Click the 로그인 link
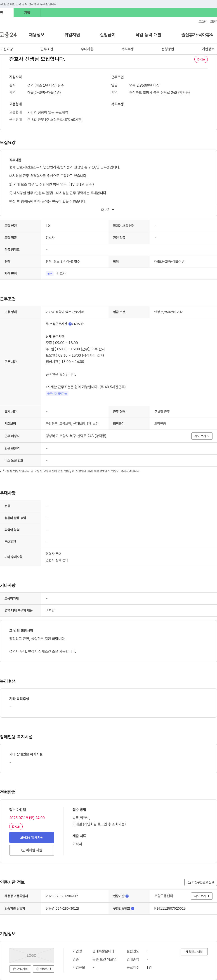The image size is (217, 980). (203, 22)
